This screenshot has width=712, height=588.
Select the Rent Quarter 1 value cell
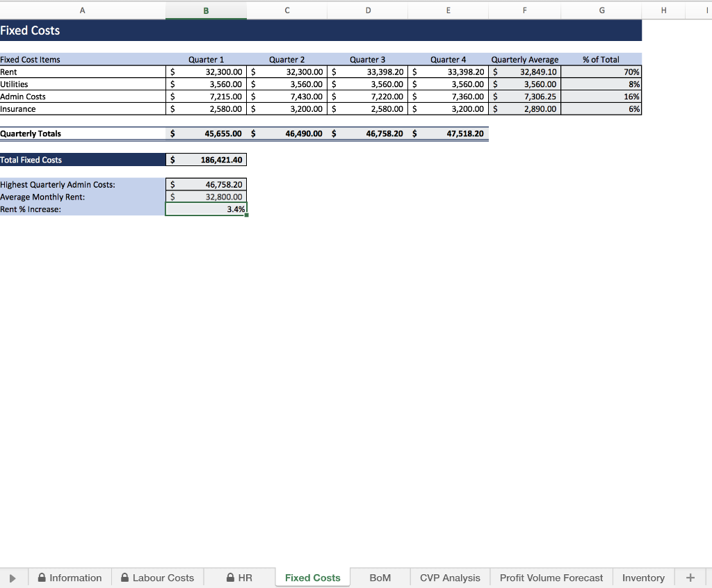pos(206,72)
